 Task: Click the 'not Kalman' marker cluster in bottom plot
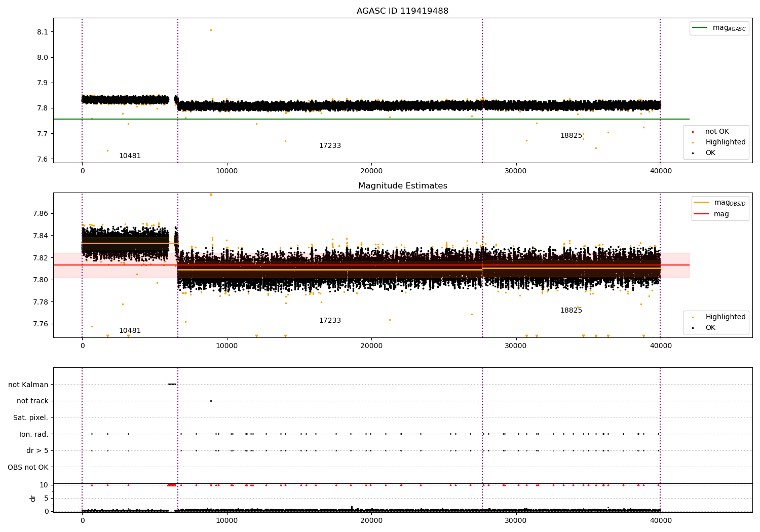[172, 384]
